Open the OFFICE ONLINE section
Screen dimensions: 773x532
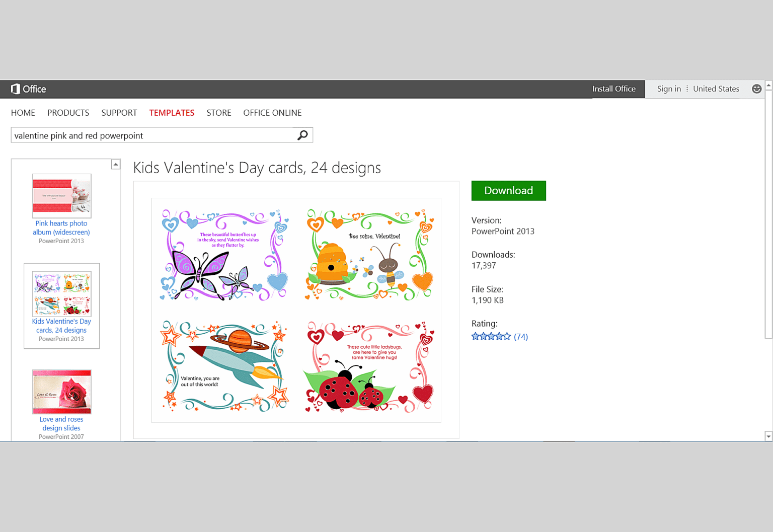pos(272,113)
